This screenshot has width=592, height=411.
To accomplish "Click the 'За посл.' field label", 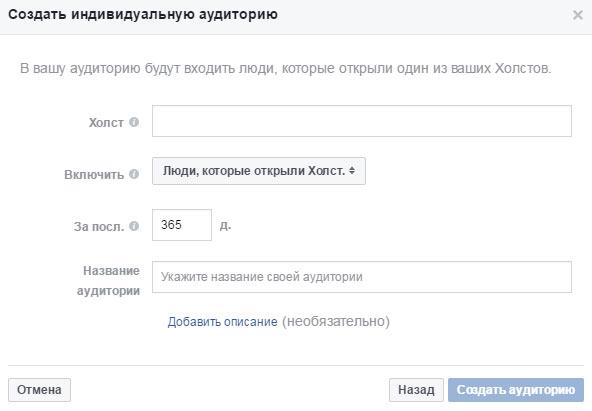I will coord(99,226).
